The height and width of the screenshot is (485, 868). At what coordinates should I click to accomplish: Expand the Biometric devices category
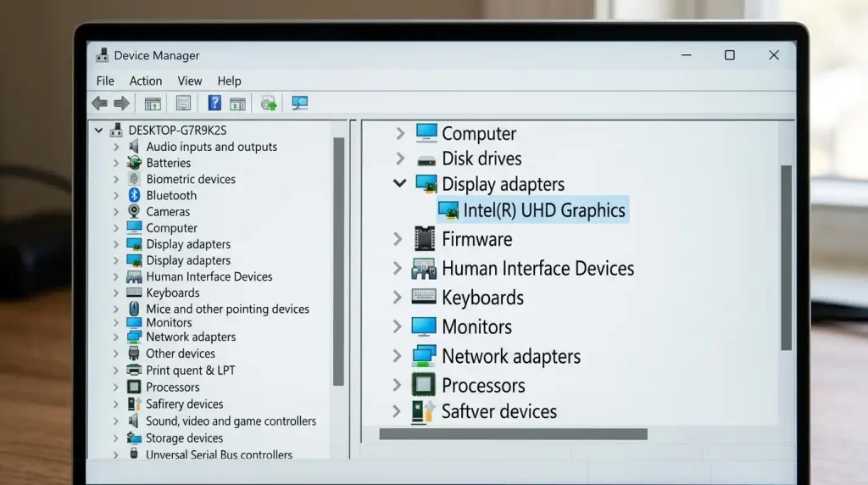click(x=115, y=180)
